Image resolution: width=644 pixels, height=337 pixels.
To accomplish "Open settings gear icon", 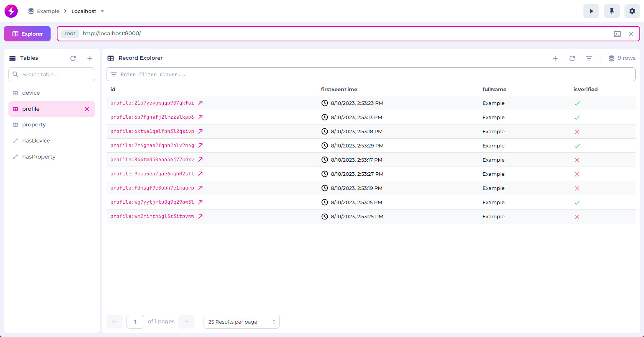I will click(632, 11).
